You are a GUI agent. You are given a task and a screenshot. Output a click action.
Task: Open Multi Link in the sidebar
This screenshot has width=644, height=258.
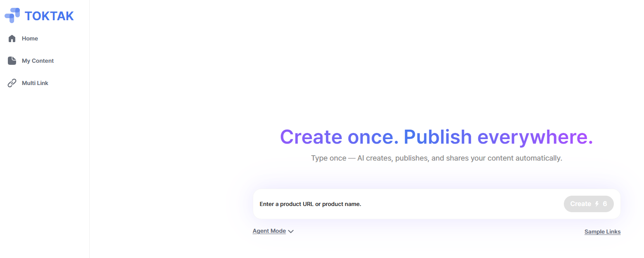coord(35,83)
